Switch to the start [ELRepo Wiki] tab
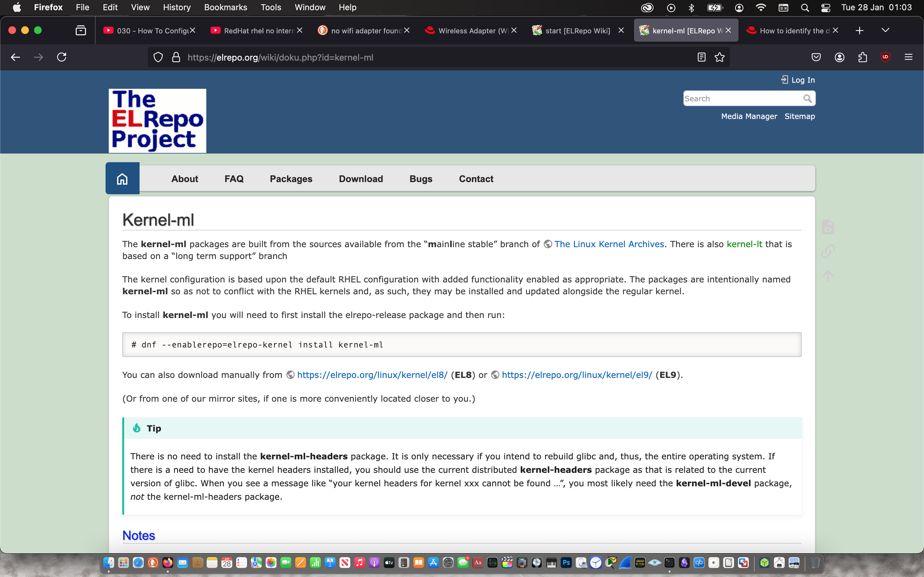This screenshot has width=924, height=577. [x=577, y=30]
